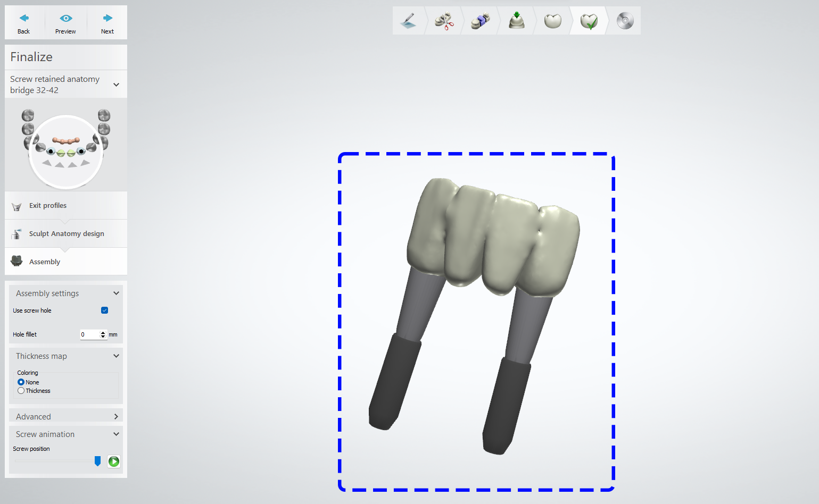Click the CD disc save step icon

[625, 21]
